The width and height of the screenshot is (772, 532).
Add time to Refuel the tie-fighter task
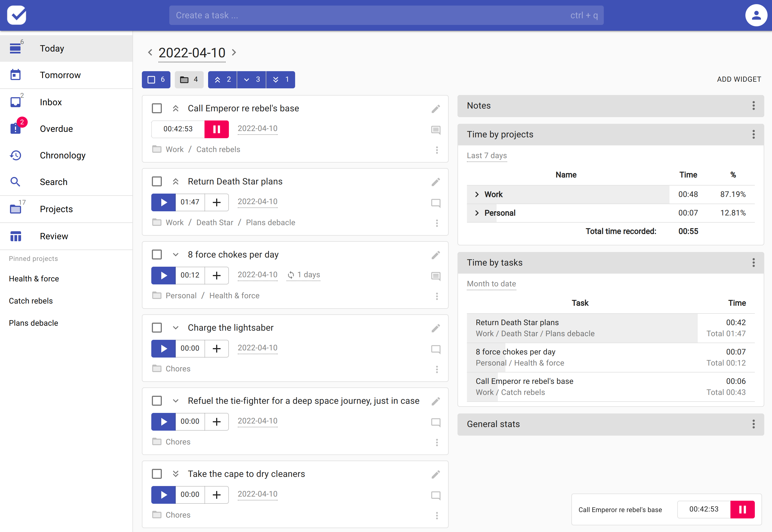pos(217,422)
